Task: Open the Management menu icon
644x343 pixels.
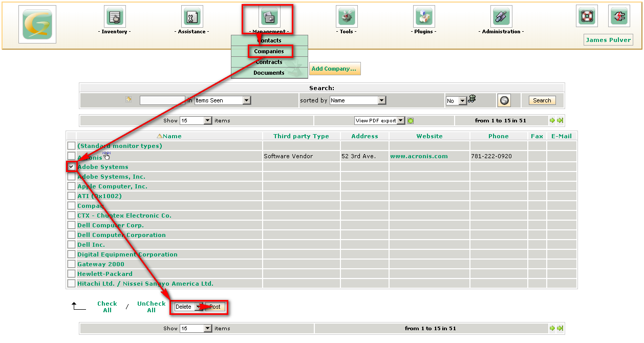Action: [269, 17]
